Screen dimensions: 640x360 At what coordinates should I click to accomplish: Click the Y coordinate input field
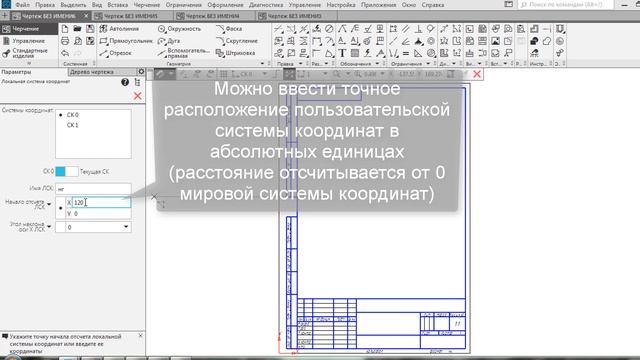click(101, 214)
